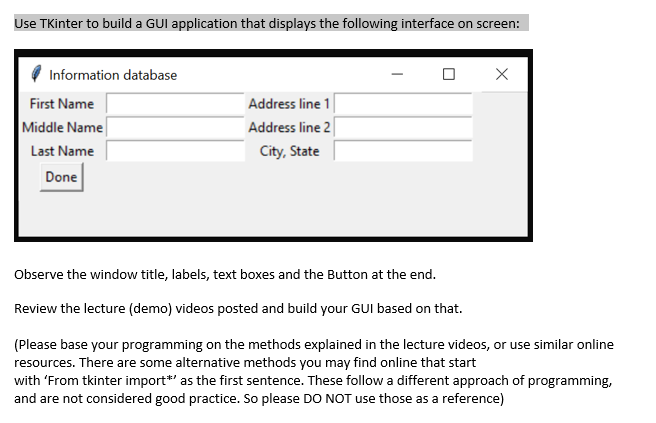Image resolution: width=656 pixels, height=423 pixels.
Task: Focus the Middle Name text box
Action: [x=175, y=127]
